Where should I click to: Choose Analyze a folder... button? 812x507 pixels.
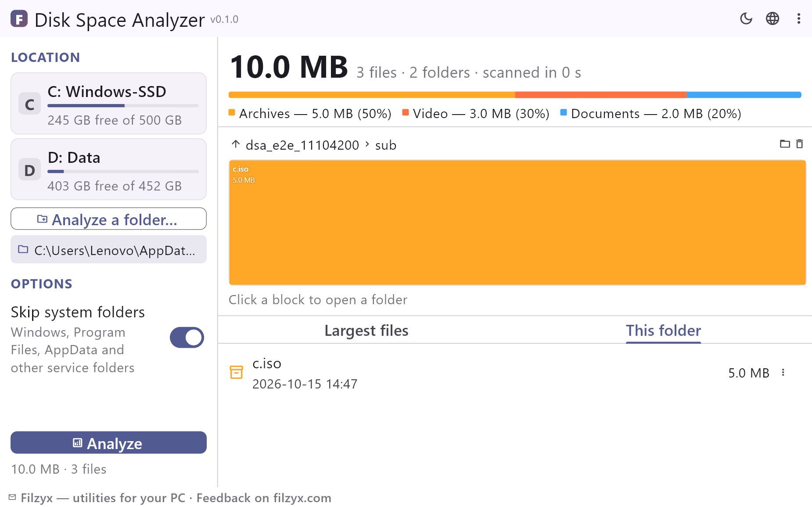point(108,219)
